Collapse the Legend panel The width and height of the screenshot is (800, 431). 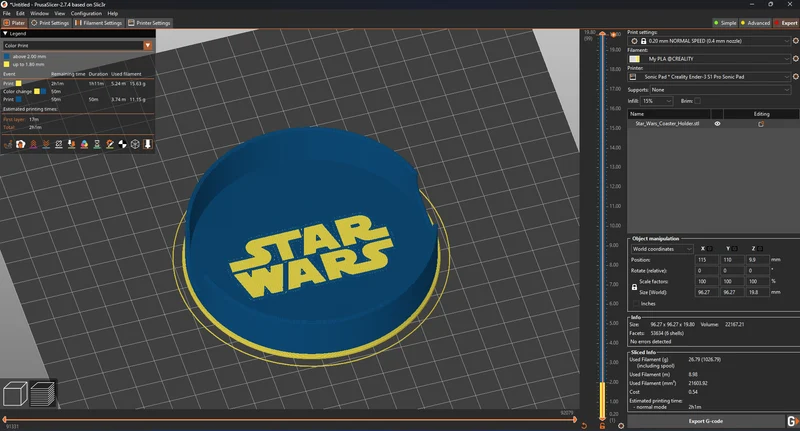[5, 33]
